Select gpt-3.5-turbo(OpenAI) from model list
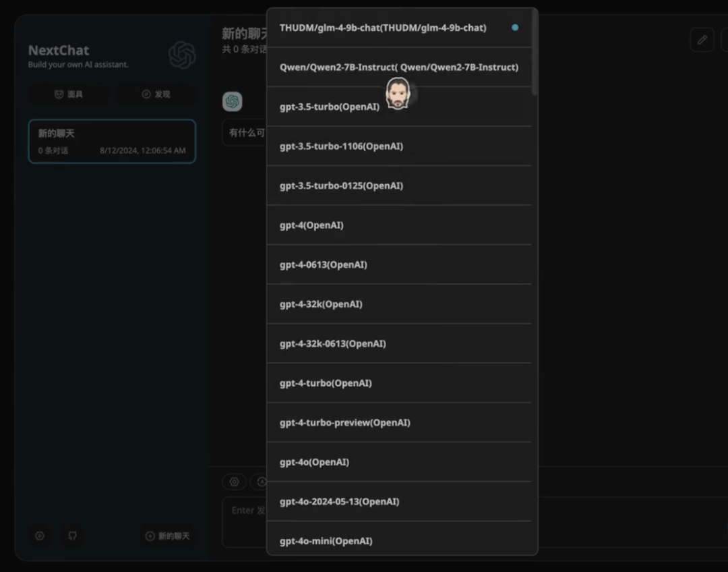The height and width of the screenshot is (572, 728). tap(330, 107)
